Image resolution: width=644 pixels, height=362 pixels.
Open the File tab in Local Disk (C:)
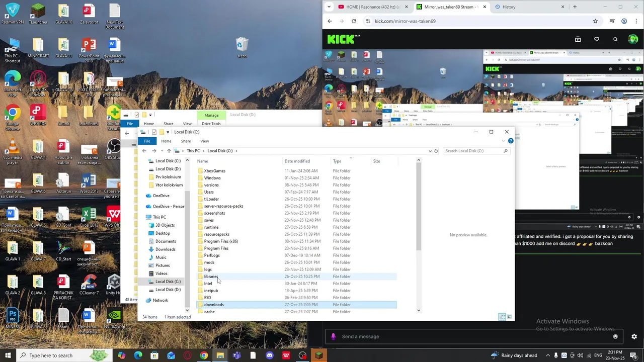click(147, 141)
